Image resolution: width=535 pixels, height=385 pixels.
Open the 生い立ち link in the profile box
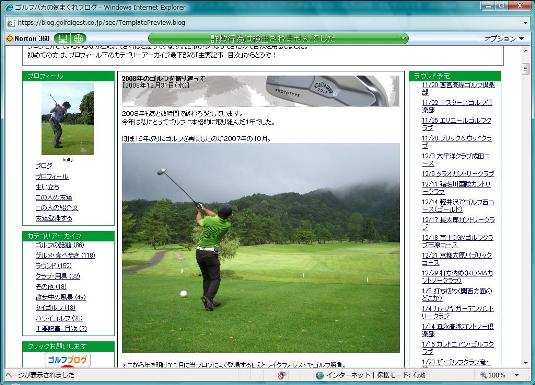[47, 187]
